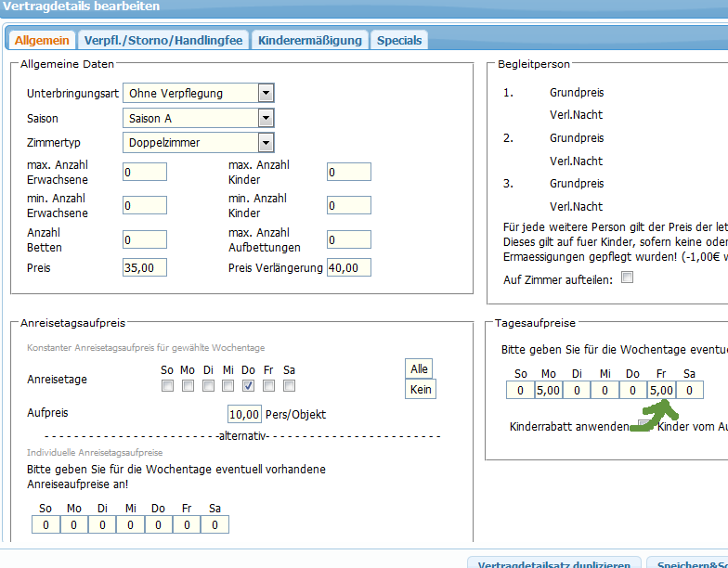
Task: Open the Saison dropdown list
Action: [266, 118]
